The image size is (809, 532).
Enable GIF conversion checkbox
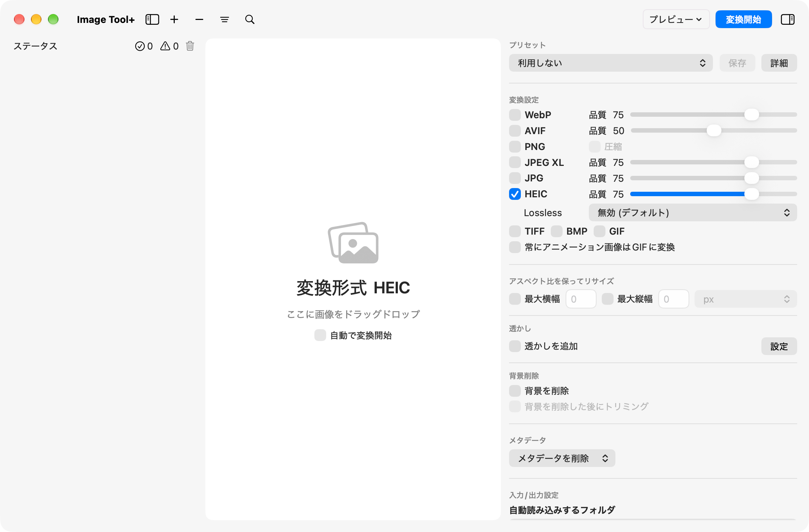(x=600, y=231)
